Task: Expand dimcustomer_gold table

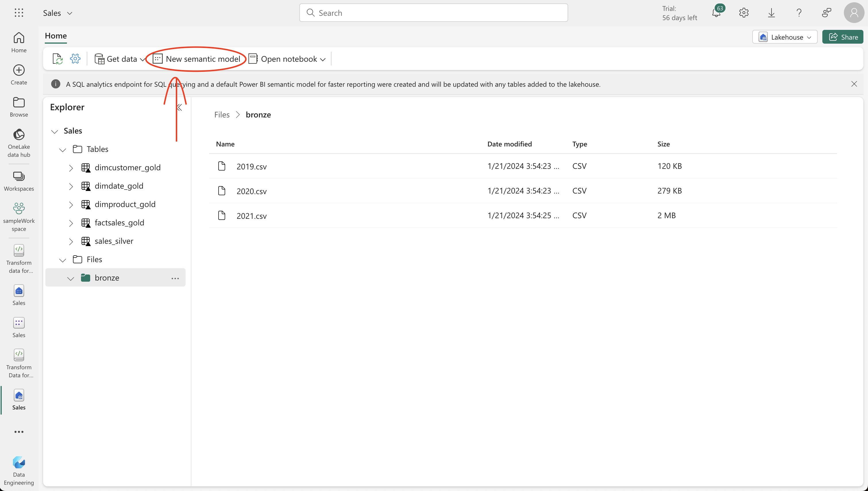Action: 71,168
